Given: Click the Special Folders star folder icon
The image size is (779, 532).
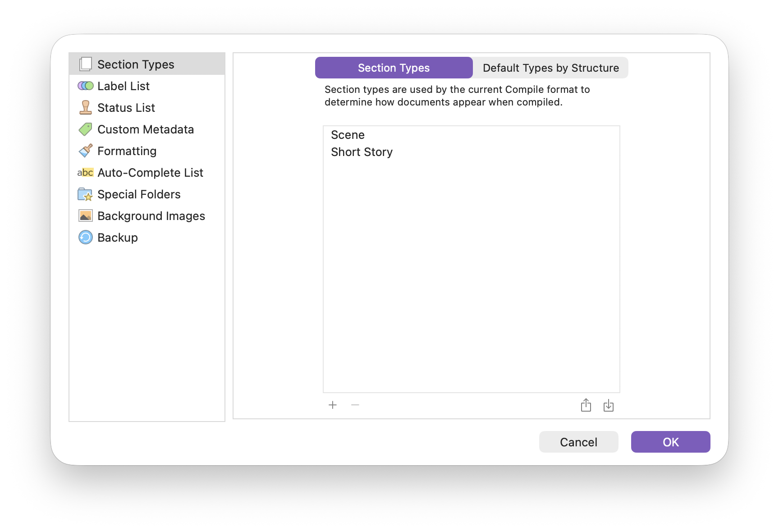Looking at the screenshot, I should pos(85,194).
